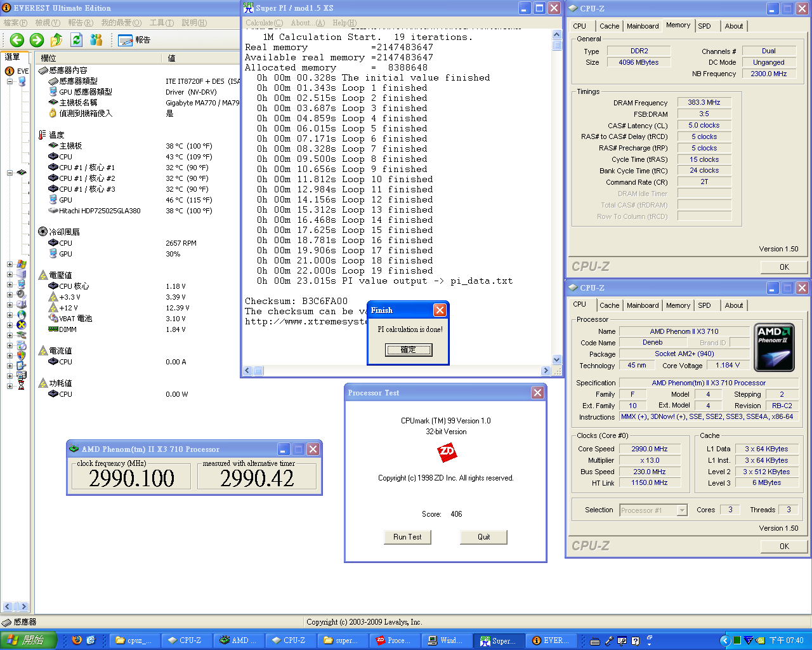Screen dimensions: 812x650
Task: Click the Windows Start button 開始
Action: 28,640
